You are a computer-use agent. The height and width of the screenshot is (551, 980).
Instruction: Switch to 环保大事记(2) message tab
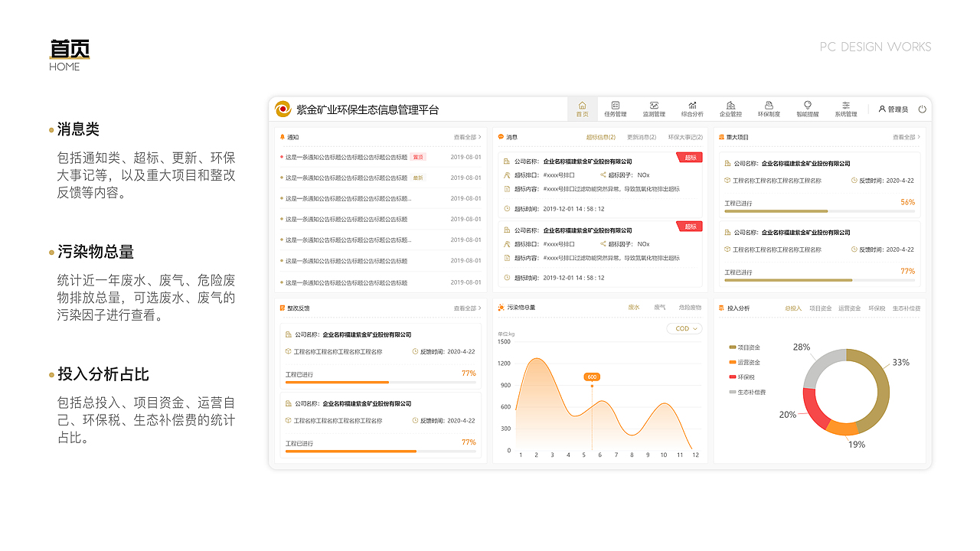(685, 137)
